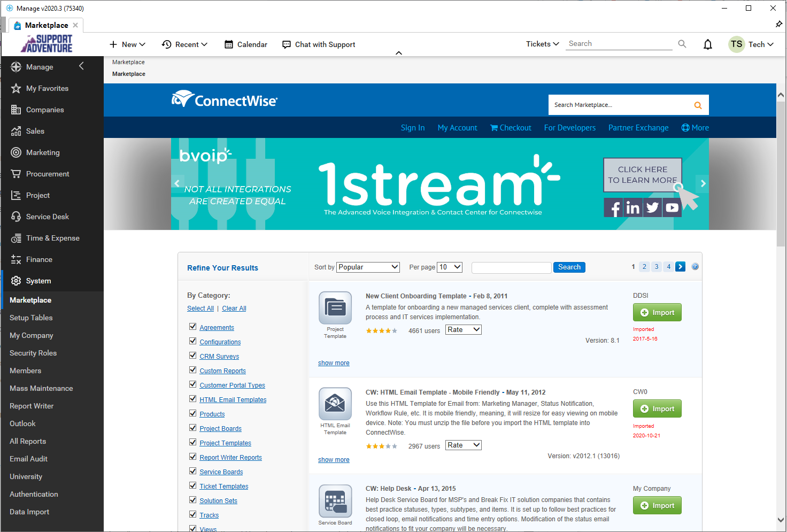The image size is (787, 532).
Task: Open the Partner Exchange menu
Action: click(638, 127)
